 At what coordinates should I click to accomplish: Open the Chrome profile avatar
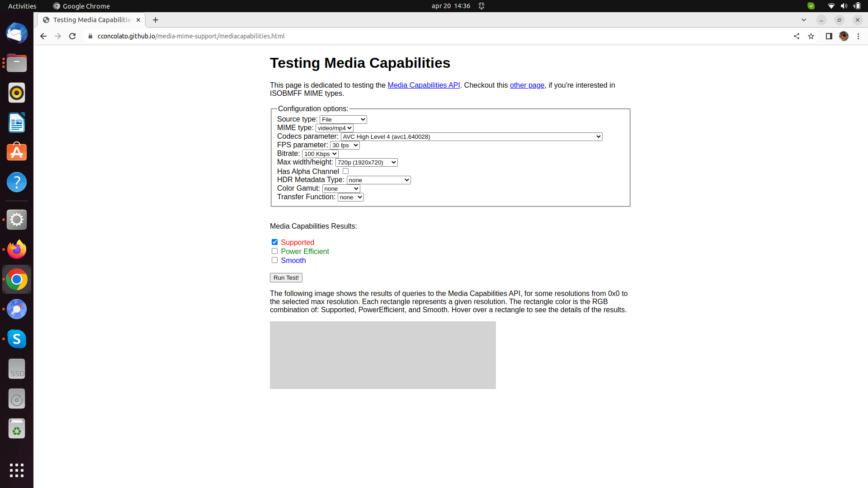(844, 36)
